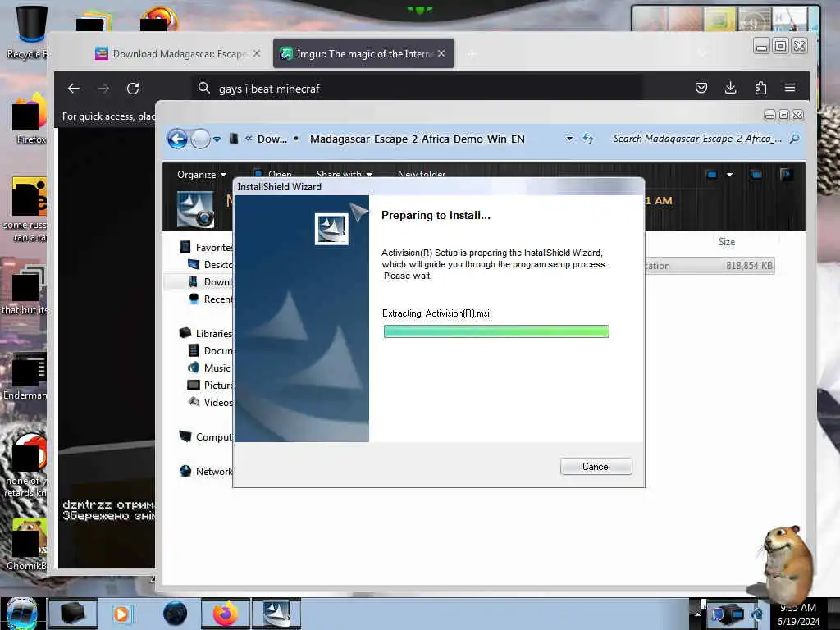The height and width of the screenshot is (630, 840).
Task: Select Favorites in the navigation pane
Action: 207,248
